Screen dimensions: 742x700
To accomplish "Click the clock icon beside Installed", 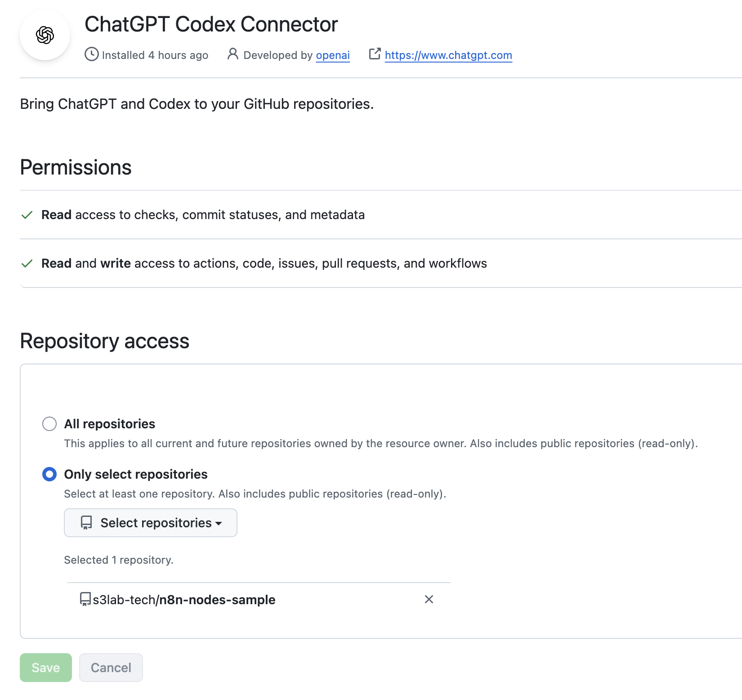I will [x=91, y=54].
